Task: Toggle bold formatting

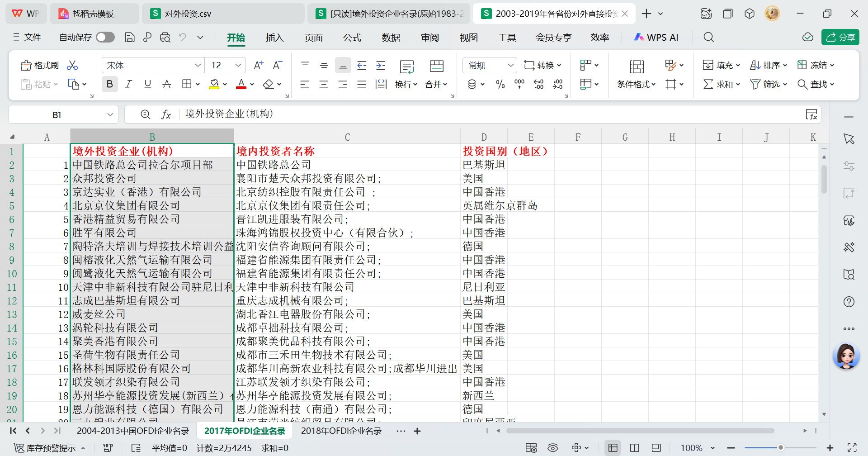Action: point(110,84)
